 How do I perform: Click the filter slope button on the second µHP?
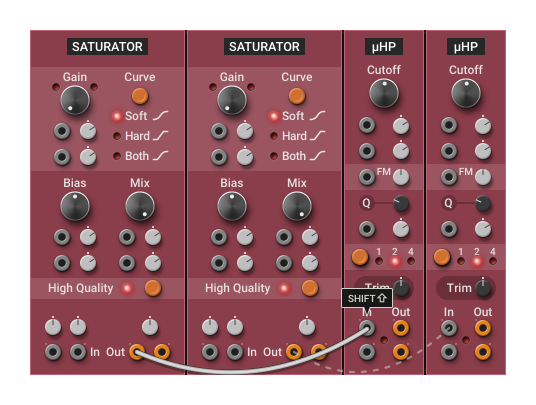pos(442,257)
